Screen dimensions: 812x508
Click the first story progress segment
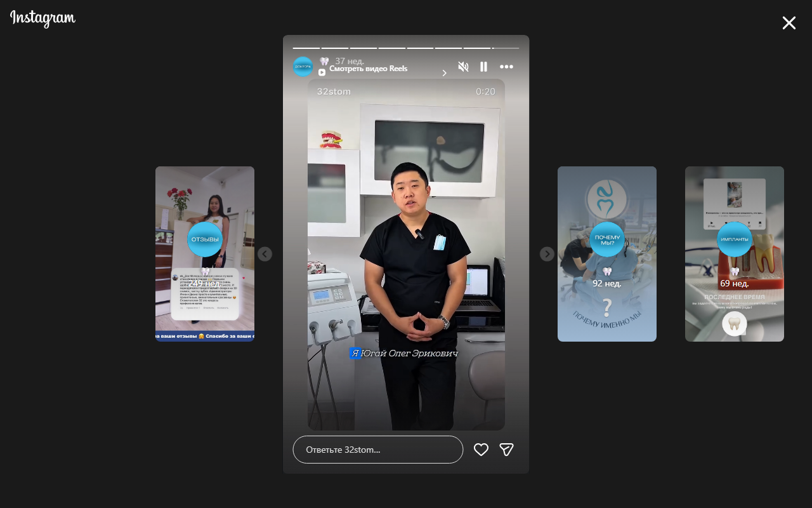(x=306, y=48)
